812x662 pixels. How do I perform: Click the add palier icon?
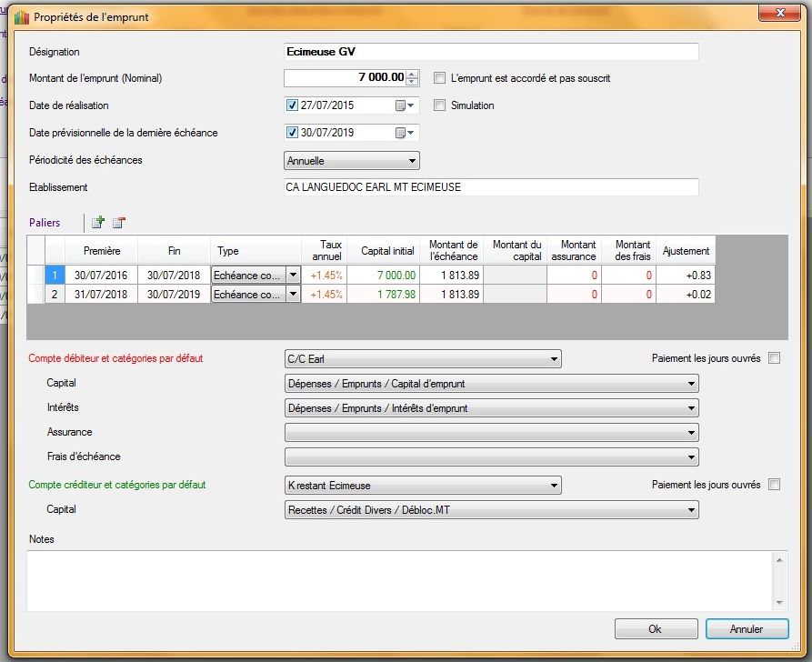tap(98, 222)
